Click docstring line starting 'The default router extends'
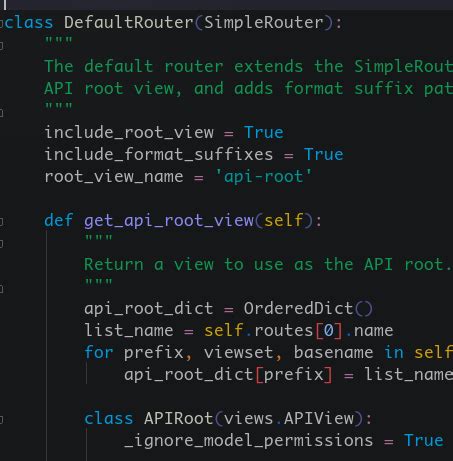 tap(248, 66)
